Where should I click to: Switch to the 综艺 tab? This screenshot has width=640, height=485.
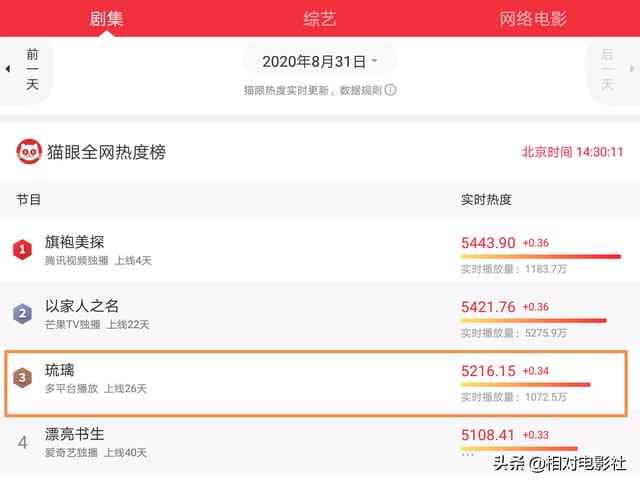pos(320,19)
